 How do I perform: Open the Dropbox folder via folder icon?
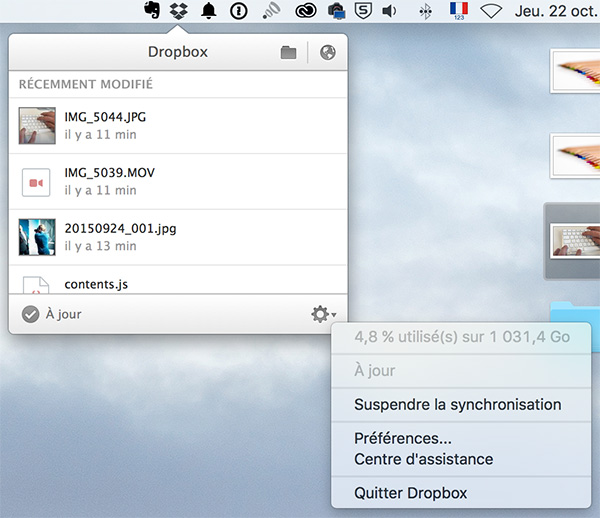tap(289, 52)
